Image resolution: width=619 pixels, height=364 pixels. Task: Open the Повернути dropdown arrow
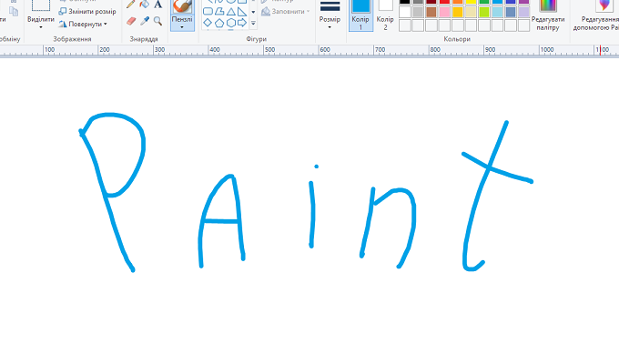106,24
